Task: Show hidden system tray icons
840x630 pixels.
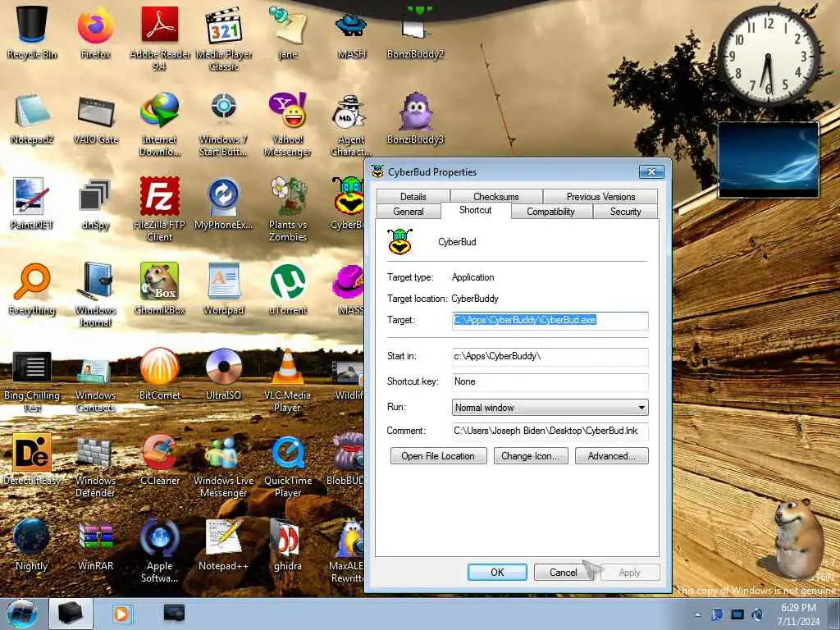Action: pyautogui.click(x=697, y=615)
